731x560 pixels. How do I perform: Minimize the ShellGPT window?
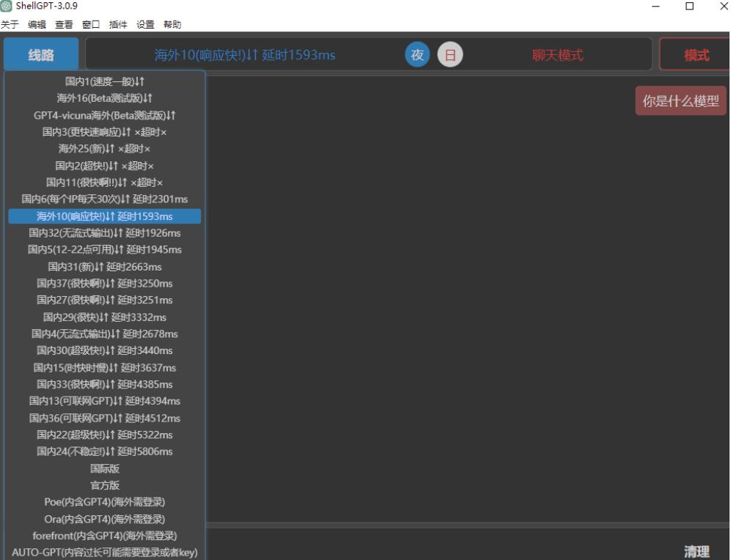[655, 7]
